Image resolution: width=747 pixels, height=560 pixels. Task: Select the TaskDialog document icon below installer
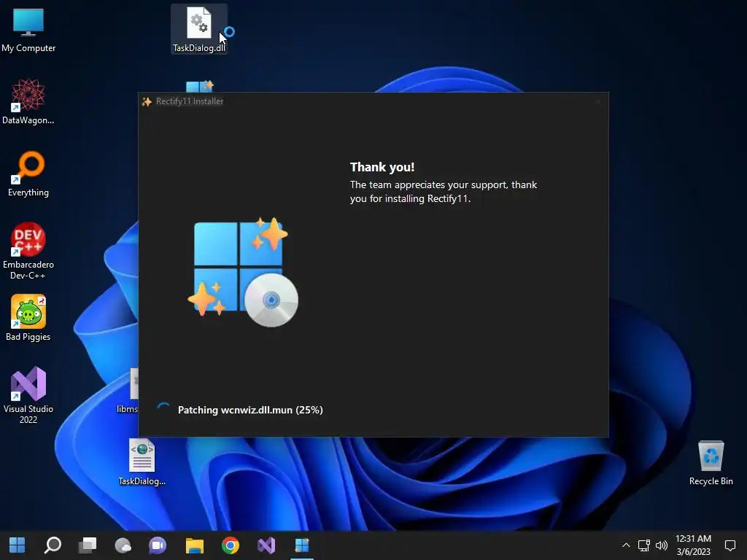(142, 462)
